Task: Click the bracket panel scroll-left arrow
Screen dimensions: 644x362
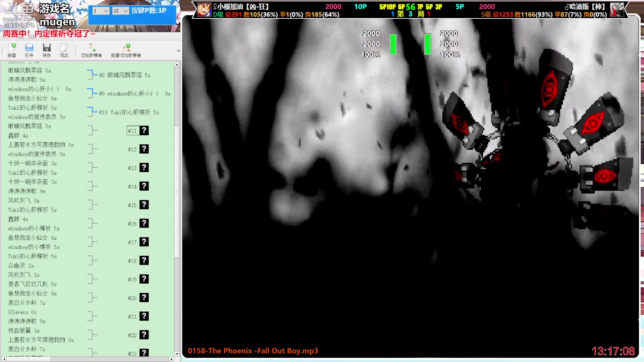Action: click(x=4, y=359)
